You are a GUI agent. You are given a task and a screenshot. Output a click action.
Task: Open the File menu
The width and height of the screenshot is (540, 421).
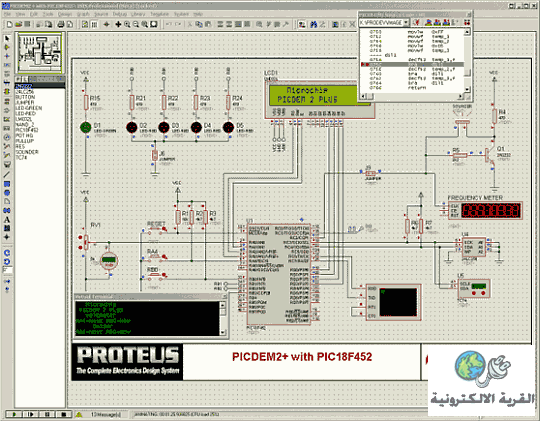click(7, 14)
